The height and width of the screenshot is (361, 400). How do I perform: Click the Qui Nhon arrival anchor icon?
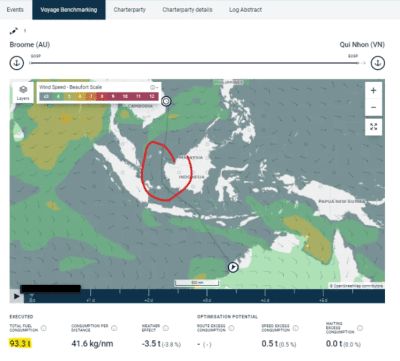tap(378, 63)
